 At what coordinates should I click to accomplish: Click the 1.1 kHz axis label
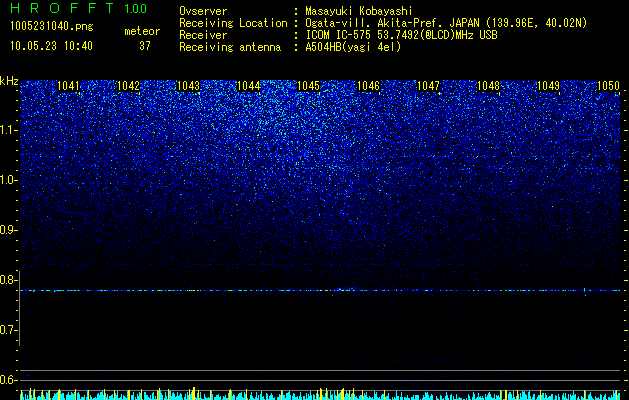[8, 130]
